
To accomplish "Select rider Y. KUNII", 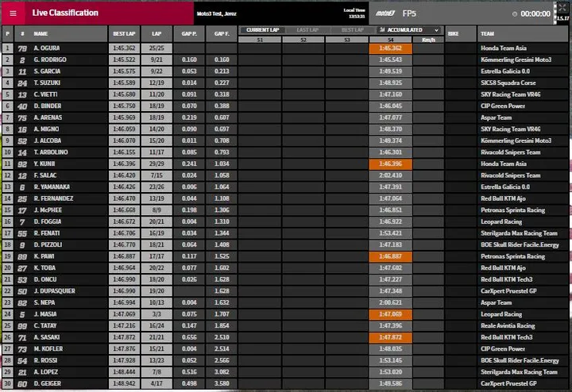I will point(44,164).
